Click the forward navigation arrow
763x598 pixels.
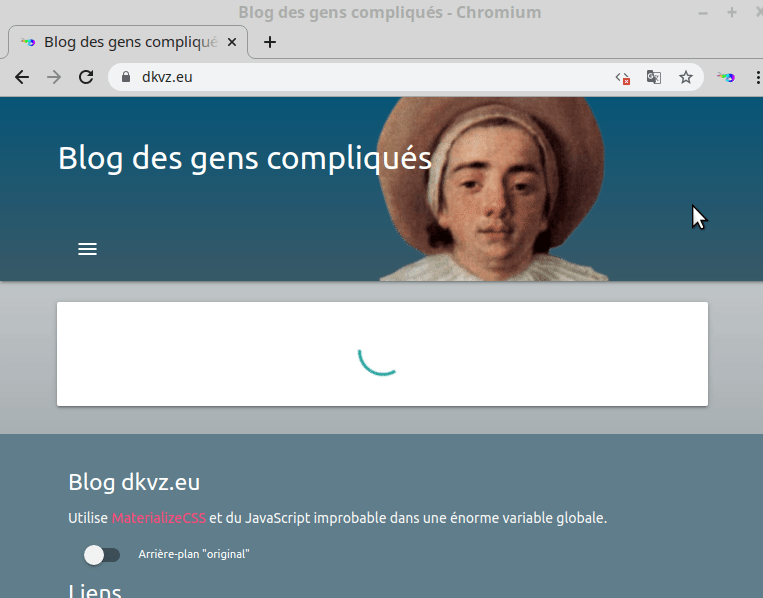pos(54,77)
